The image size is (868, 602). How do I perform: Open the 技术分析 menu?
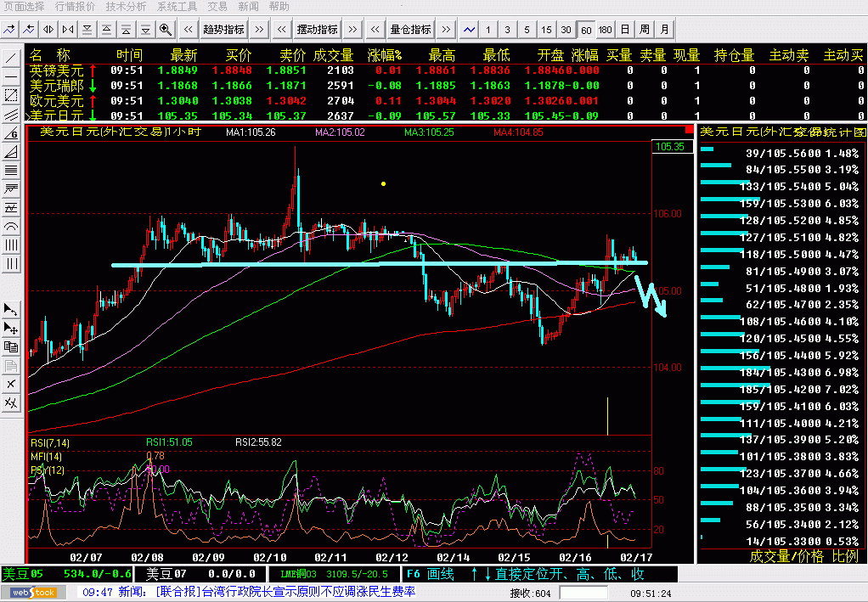point(126,7)
